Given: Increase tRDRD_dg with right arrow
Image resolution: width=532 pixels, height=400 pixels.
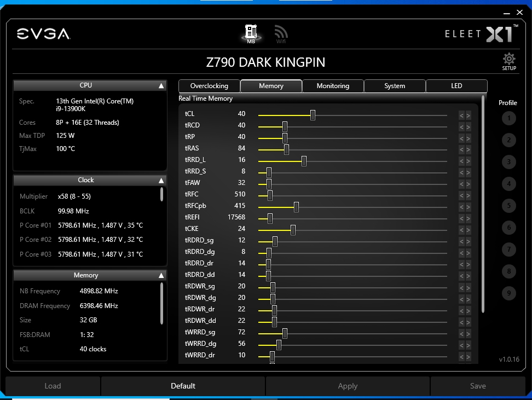Looking at the screenshot, I should (x=468, y=253).
